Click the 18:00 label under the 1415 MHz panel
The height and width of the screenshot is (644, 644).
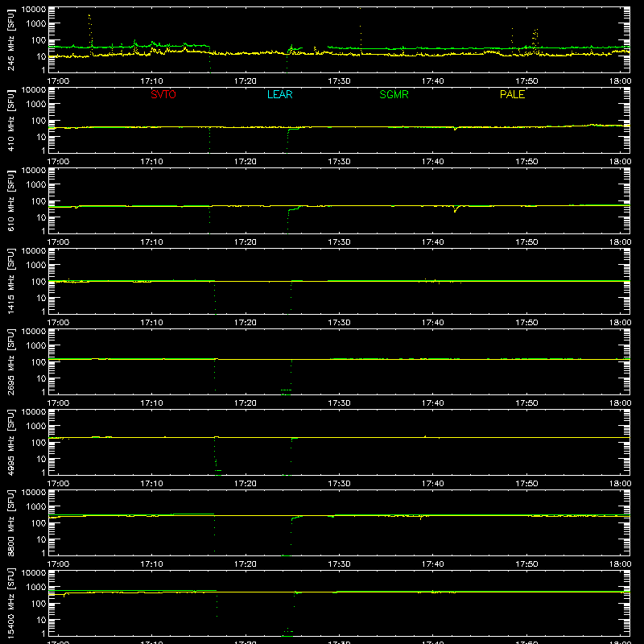click(620, 323)
